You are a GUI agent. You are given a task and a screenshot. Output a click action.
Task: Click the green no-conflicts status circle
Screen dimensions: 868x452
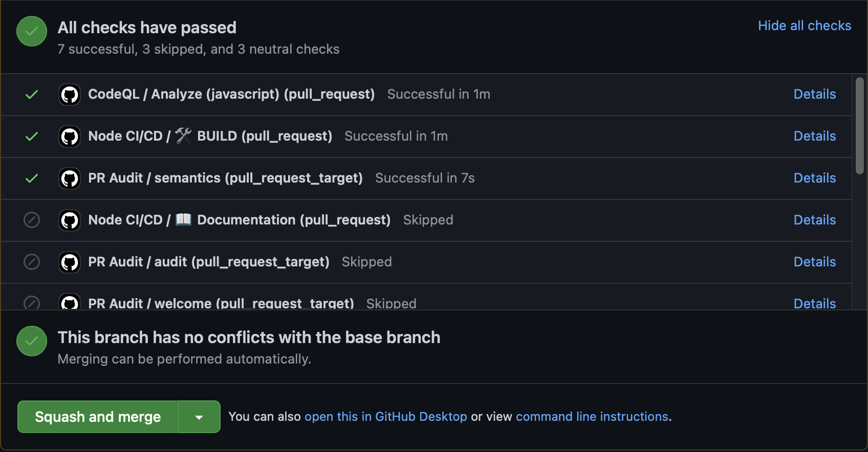pos(32,341)
